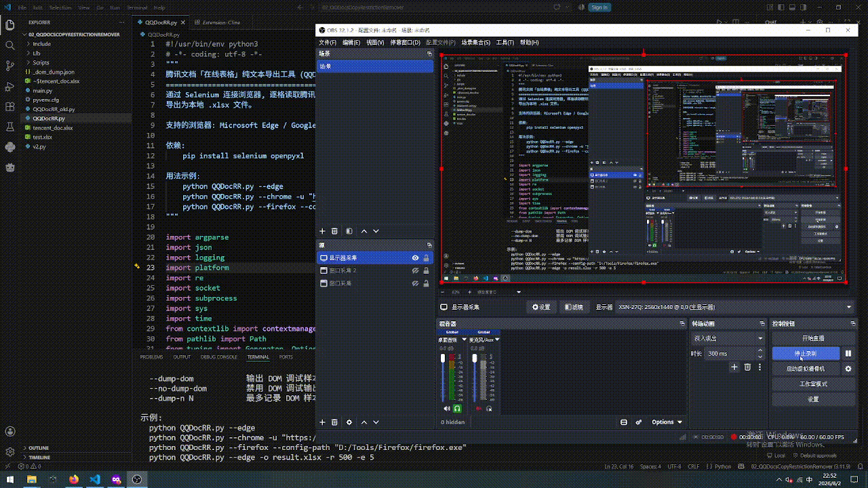The width and height of the screenshot is (868, 488).
Task: Move the selected OBS source down
Action: tap(376, 422)
